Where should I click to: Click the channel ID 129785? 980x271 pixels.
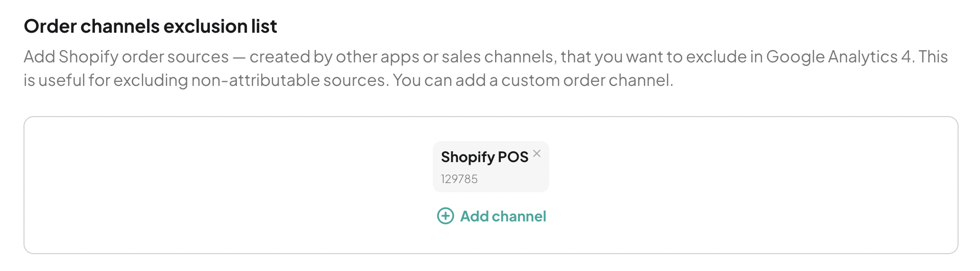(459, 179)
